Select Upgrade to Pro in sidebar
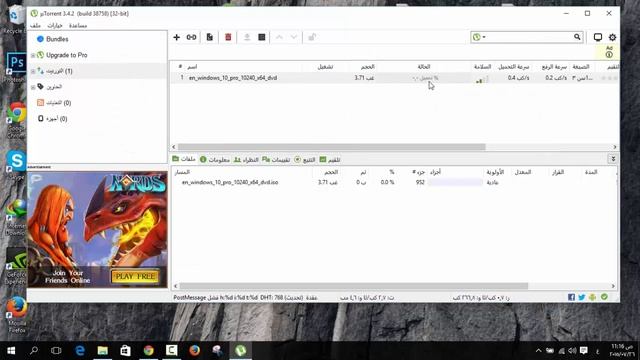Screen dimensions: 640x360 pyautogui.click(x=67, y=55)
